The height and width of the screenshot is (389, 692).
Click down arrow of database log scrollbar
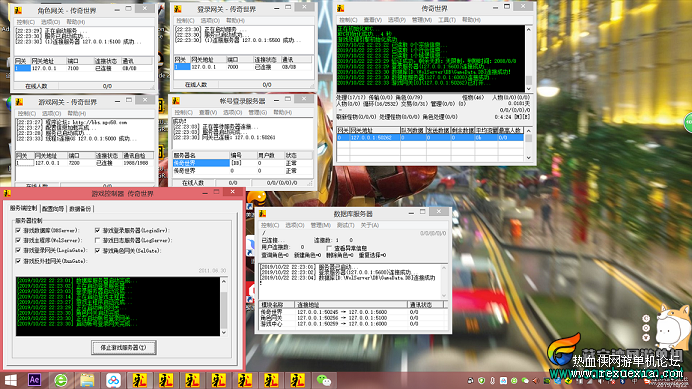[444, 295]
